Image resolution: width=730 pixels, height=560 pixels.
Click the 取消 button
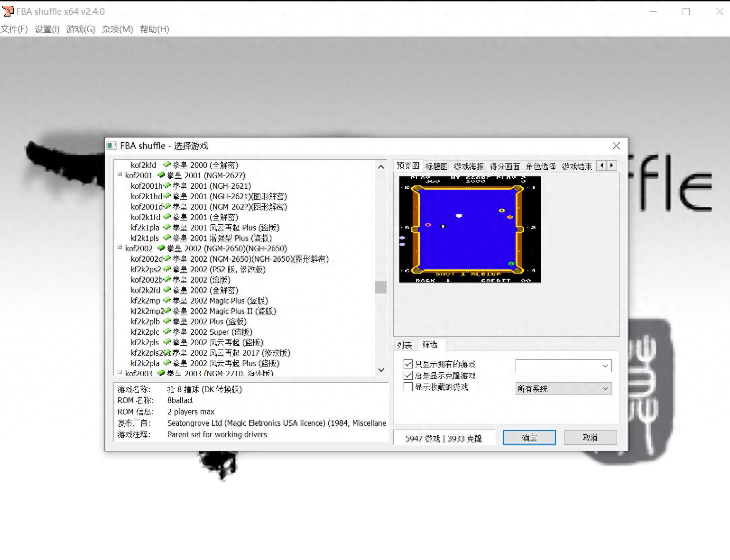pos(590,438)
